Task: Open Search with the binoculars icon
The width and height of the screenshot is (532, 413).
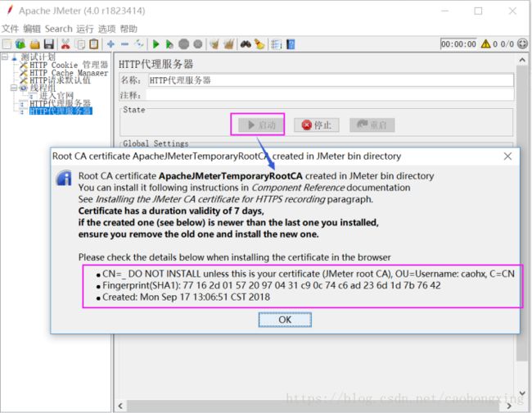Action: (x=246, y=44)
